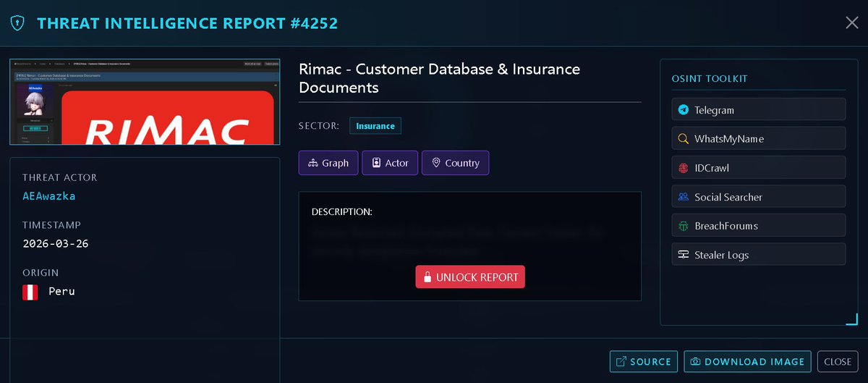Click the SECTOR label
Viewport: 868px width, 383px height.
[x=319, y=126]
